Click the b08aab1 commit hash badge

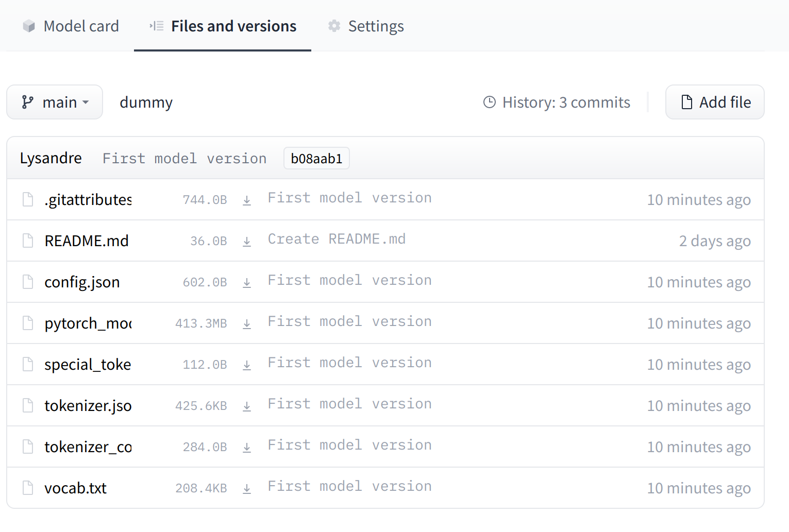point(316,158)
